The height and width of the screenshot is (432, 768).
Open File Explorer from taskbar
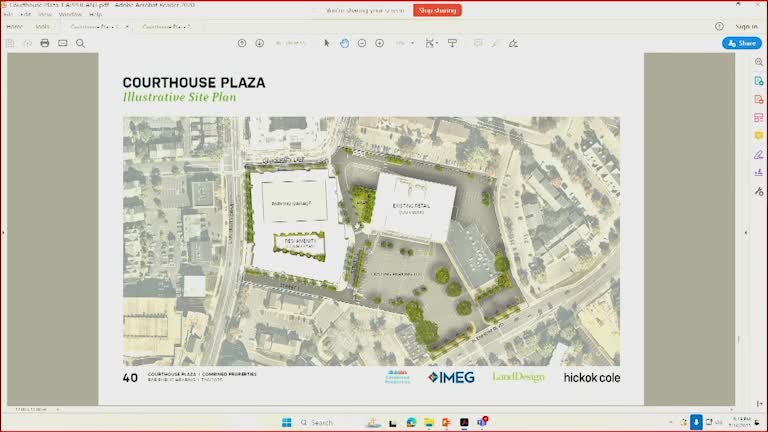point(429,422)
